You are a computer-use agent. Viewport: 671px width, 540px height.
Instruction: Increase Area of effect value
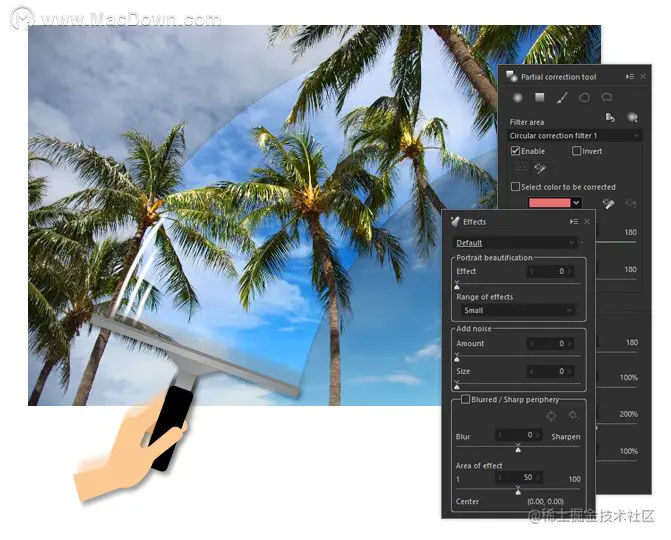(538, 477)
